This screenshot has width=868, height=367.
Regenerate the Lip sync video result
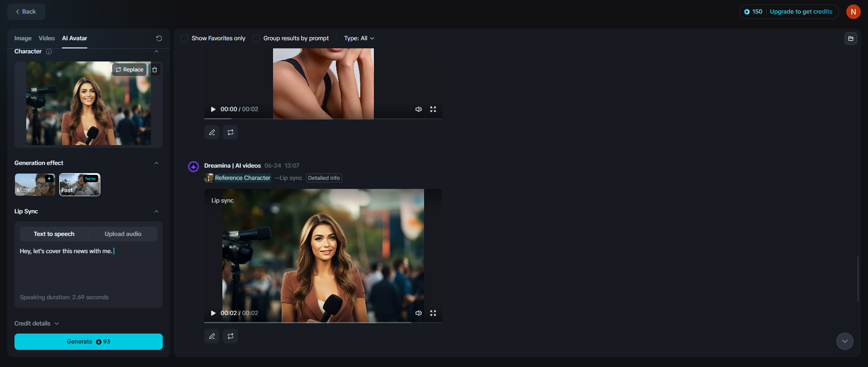coord(231,336)
